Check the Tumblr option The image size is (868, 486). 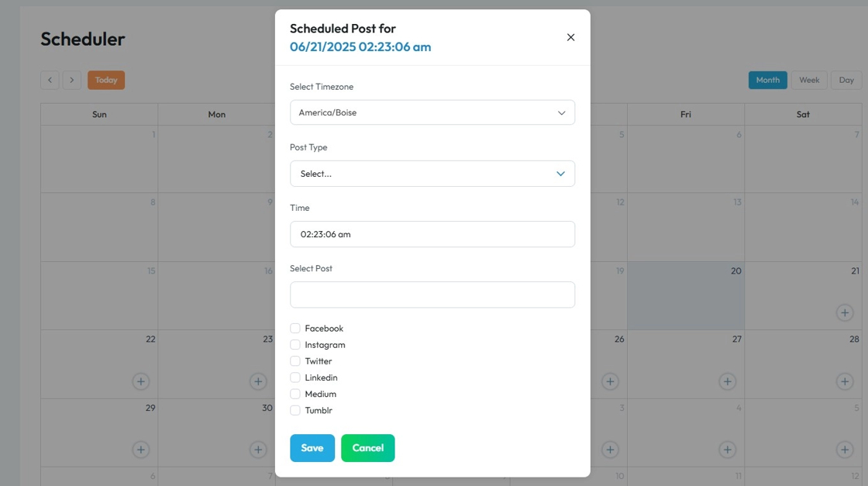click(x=295, y=411)
